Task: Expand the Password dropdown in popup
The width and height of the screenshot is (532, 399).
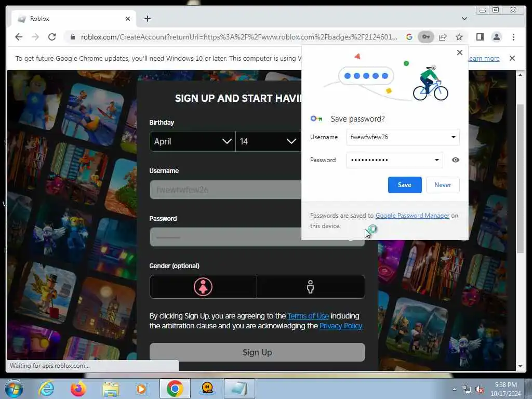Action: click(x=436, y=160)
